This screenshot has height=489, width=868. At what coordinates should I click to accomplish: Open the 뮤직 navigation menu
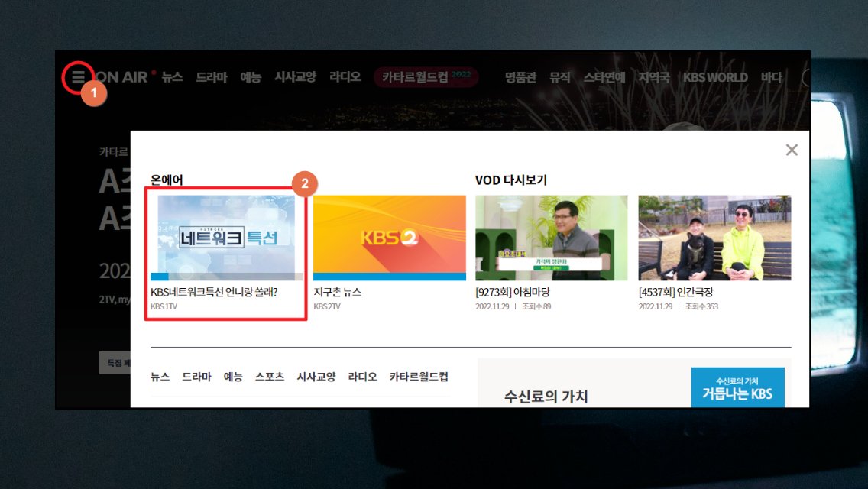click(x=559, y=77)
